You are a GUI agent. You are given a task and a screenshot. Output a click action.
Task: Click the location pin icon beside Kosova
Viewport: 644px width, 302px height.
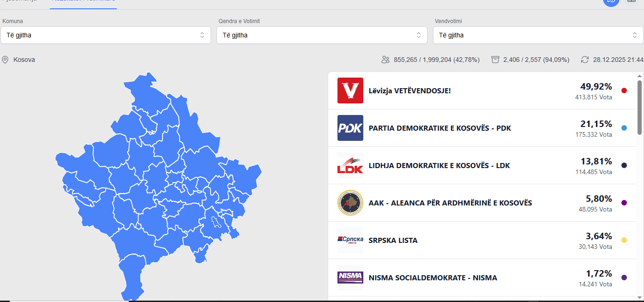pyautogui.click(x=6, y=60)
